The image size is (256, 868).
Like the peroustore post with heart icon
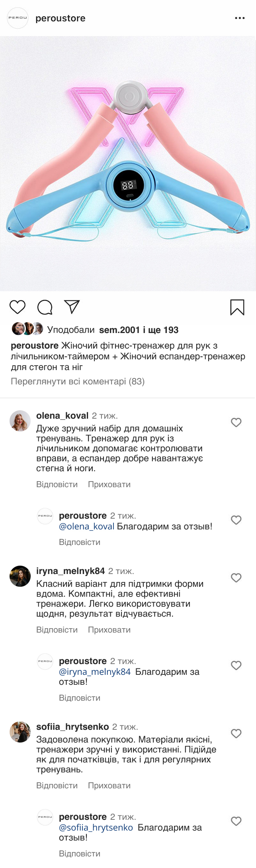18,307
